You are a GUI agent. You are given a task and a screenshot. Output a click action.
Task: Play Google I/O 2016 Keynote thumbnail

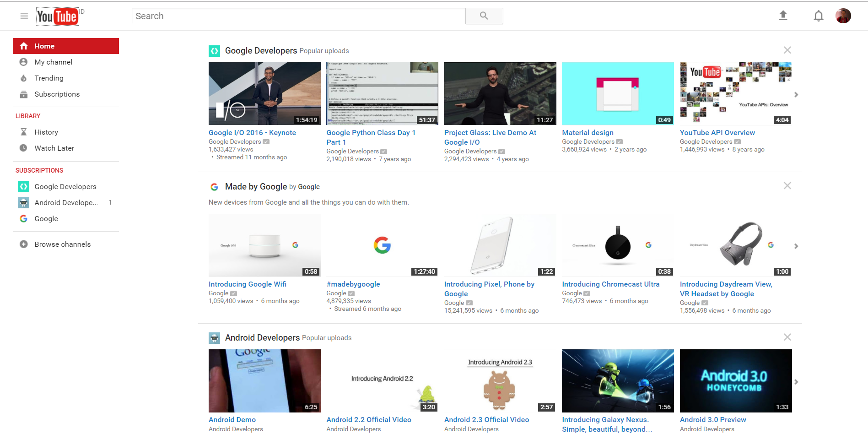pos(264,93)
